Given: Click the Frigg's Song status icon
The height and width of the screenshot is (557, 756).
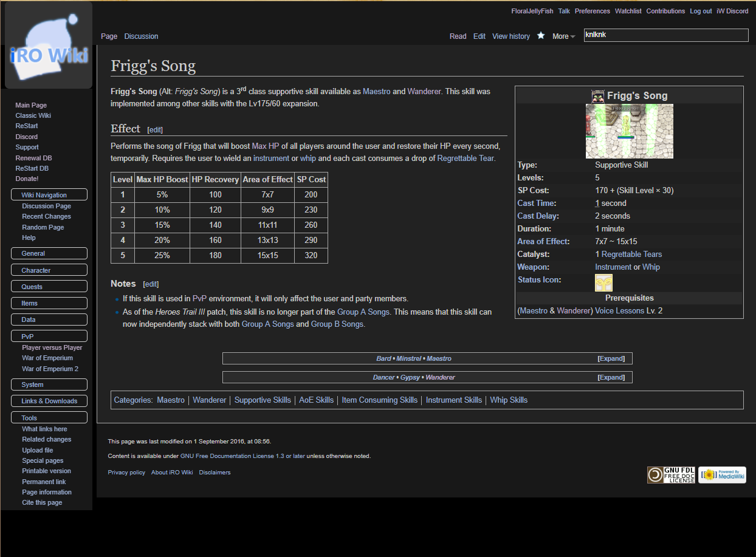Looking at the screenshot, I should click(603, 282).
